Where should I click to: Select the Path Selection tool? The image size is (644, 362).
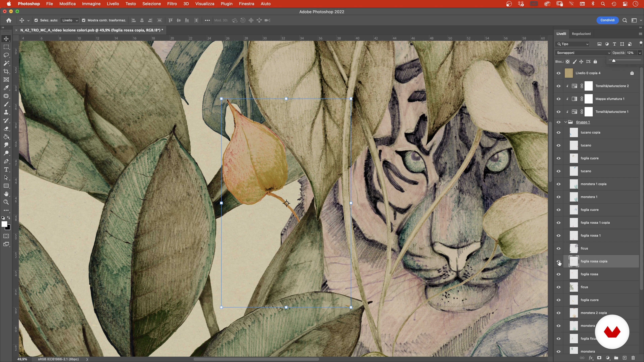point(6,178)
